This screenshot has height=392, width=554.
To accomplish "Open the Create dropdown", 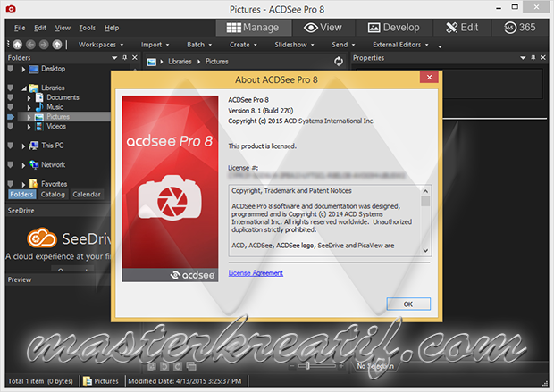I will (243, 45).
